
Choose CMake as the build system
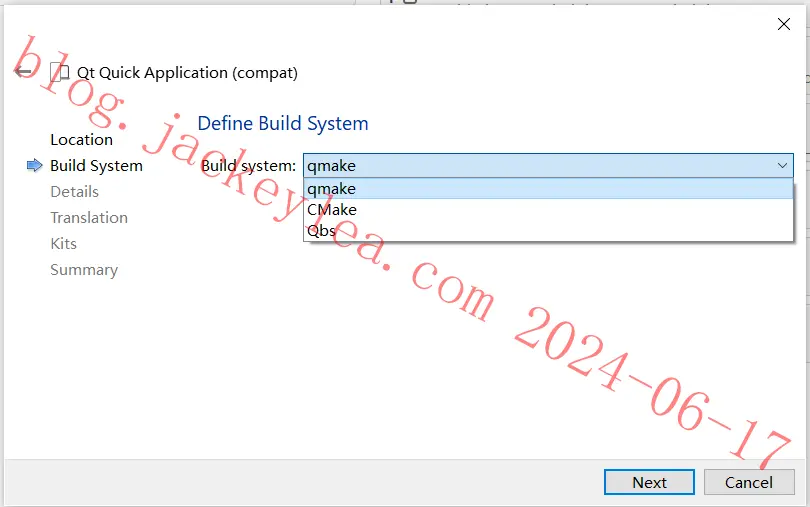548,210
